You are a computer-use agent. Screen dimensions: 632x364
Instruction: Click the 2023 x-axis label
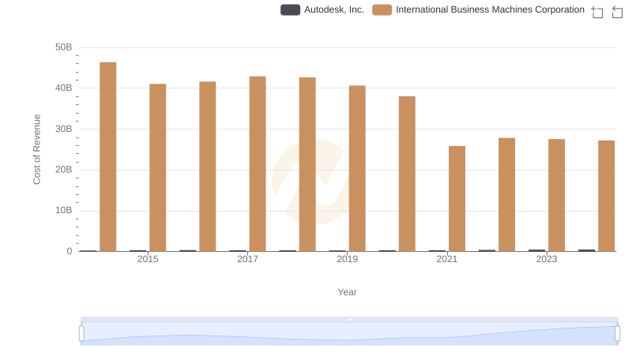(547, 259)
